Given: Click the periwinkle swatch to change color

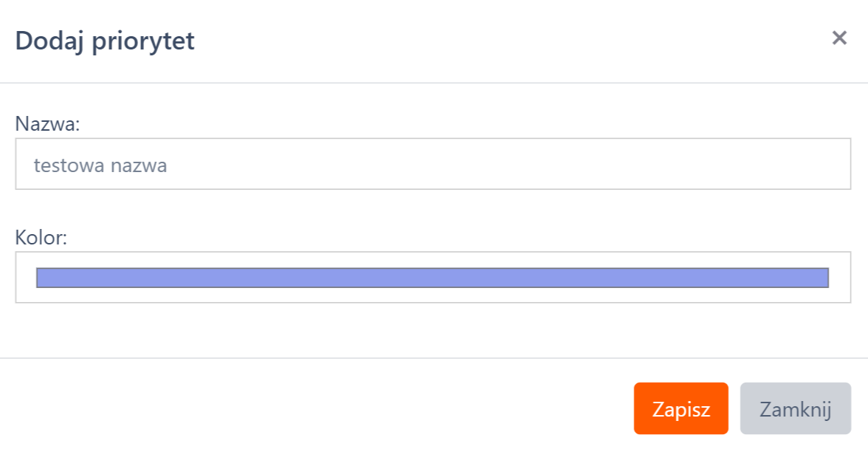Looking at the screenshot, I should click(433, 278).
